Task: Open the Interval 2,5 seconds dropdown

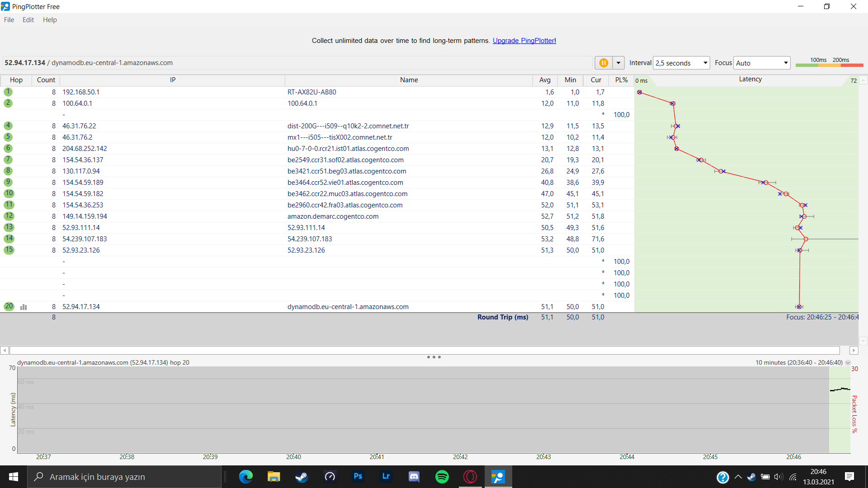Action: [x=681, y=63]
